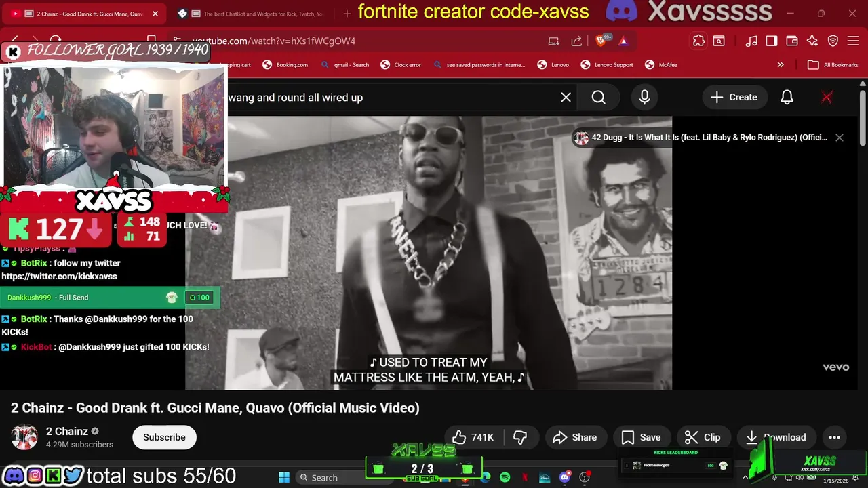Expand hidden bookmarks with double chevron
The height and width of the screenshot is (488, 868).
781,65
